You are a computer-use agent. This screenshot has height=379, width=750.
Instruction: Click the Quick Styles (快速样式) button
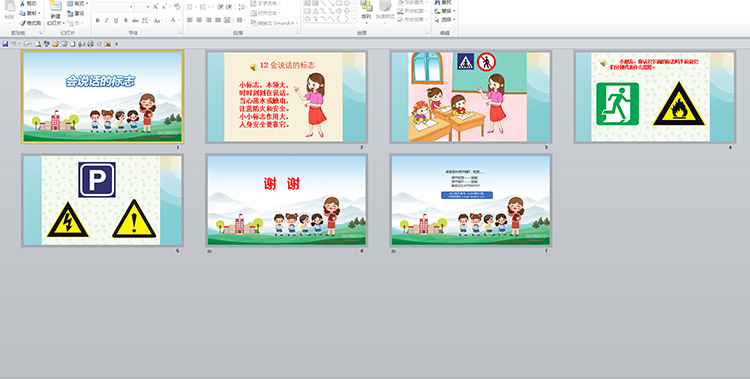point(385,11)
